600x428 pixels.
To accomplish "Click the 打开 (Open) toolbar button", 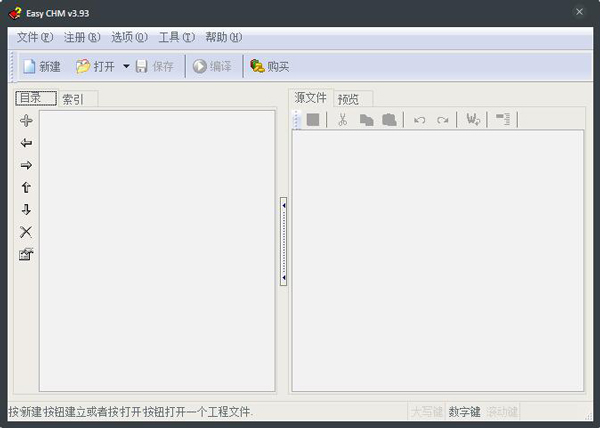I will tap(96, 67).
